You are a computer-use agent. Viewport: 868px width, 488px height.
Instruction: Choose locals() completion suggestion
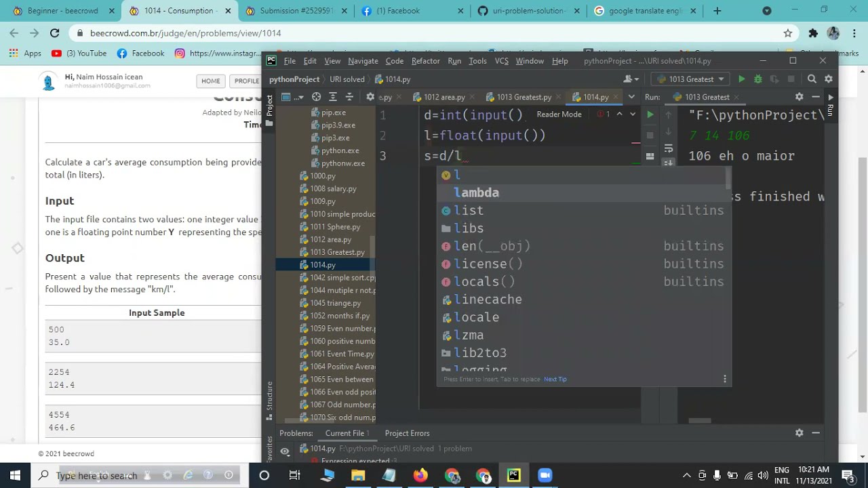[x=583, y=281]
